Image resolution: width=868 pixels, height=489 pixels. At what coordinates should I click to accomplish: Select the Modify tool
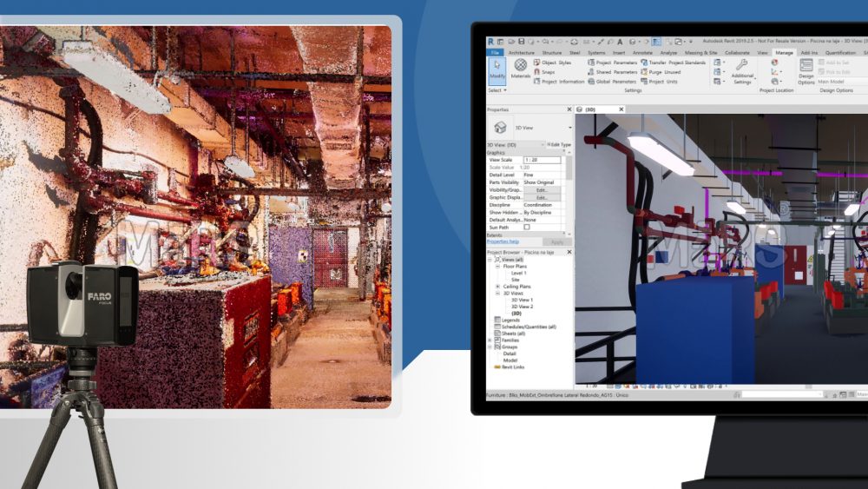coord(496,69)
